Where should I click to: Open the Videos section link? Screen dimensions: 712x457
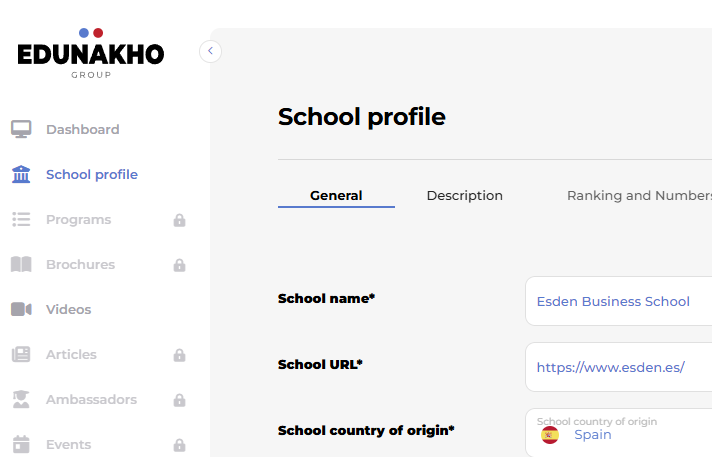coord(68,310)
